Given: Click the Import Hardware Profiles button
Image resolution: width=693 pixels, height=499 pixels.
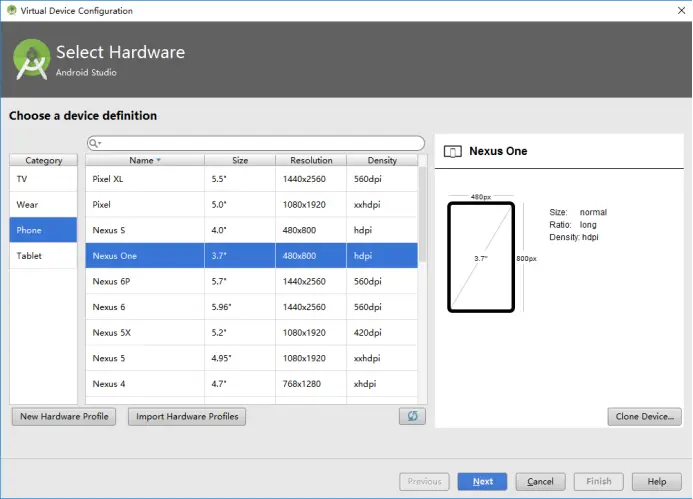Looking at the screenshot, I should pyautogui.click(x=187, y=416).
